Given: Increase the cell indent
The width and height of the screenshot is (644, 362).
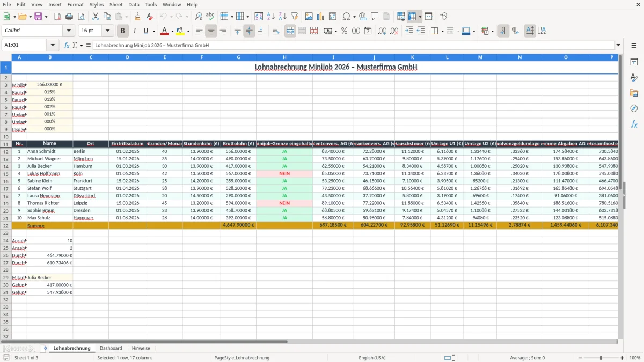Looking at the screenshot, I should click(x=409, y=31).
